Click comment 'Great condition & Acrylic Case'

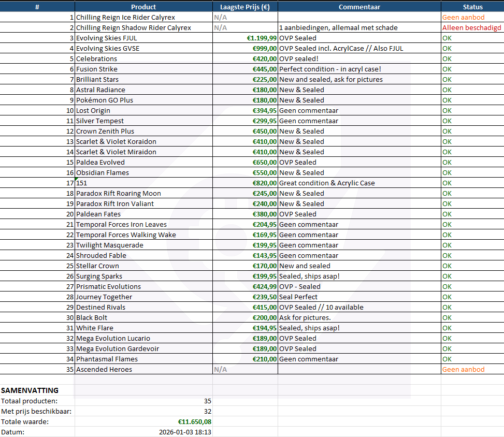click(359, 183)
